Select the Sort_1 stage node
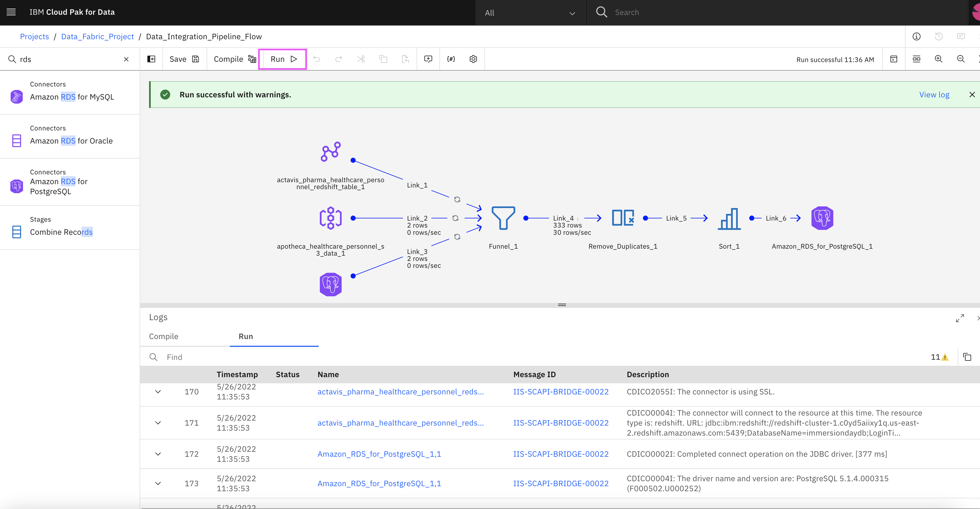Viewport: 980px width, 509px height. (x=729, y=218)
